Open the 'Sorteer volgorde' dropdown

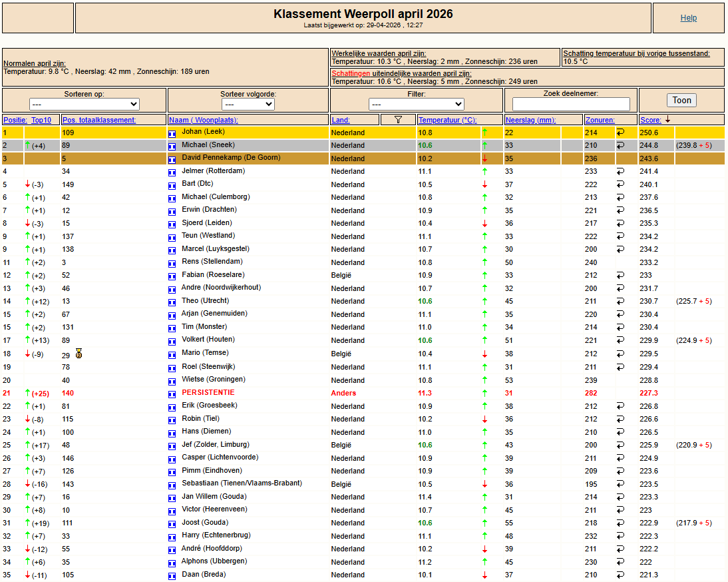pos(248,105)
